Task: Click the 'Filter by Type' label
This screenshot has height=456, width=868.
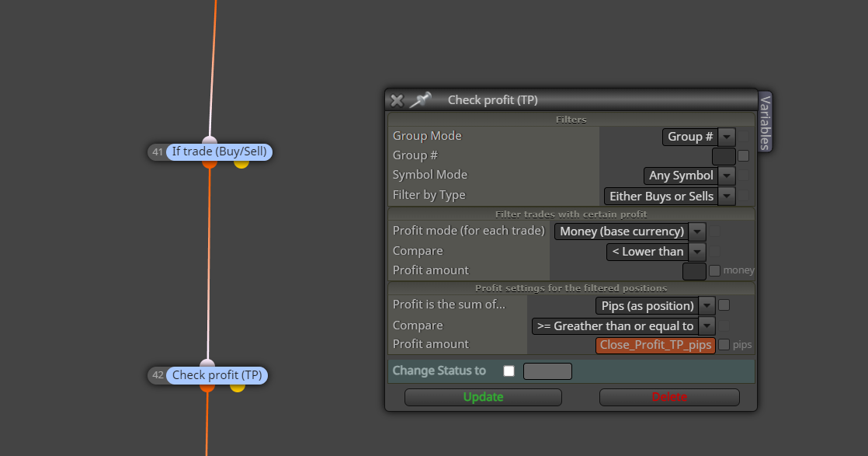Action: (x=429, y=195)
